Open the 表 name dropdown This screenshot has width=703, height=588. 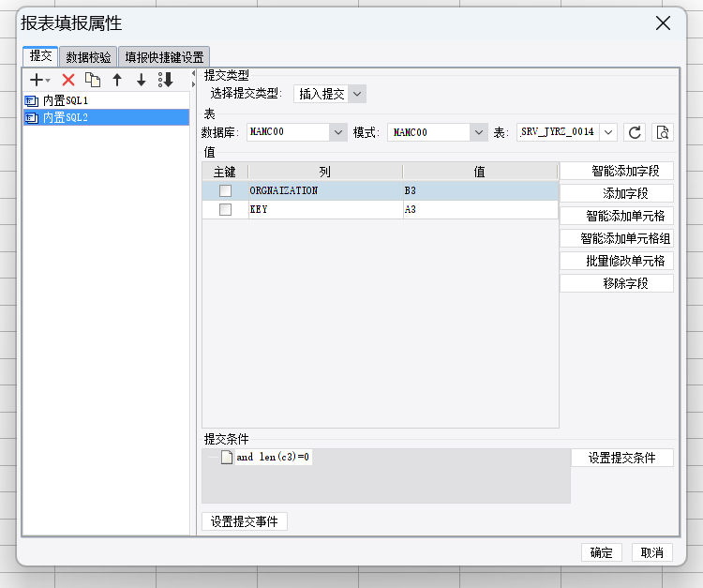coord(608,132)
